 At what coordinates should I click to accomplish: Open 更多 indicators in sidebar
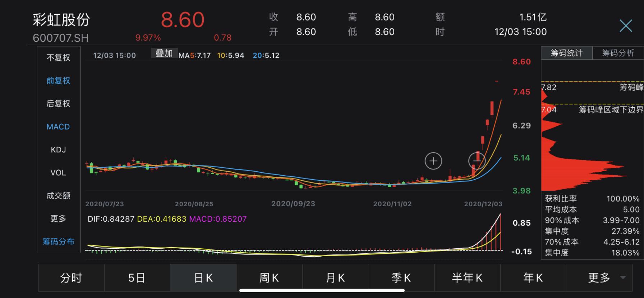point(58,218)
